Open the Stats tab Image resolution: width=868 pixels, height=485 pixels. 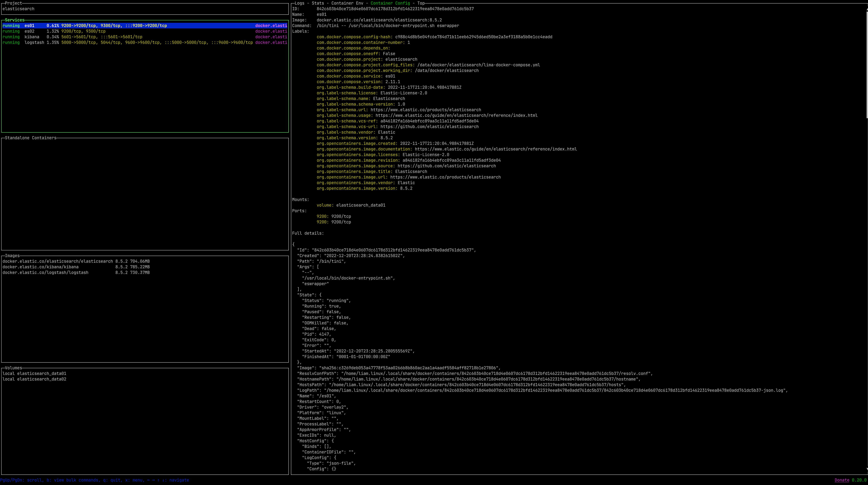(x=318, y=3)
